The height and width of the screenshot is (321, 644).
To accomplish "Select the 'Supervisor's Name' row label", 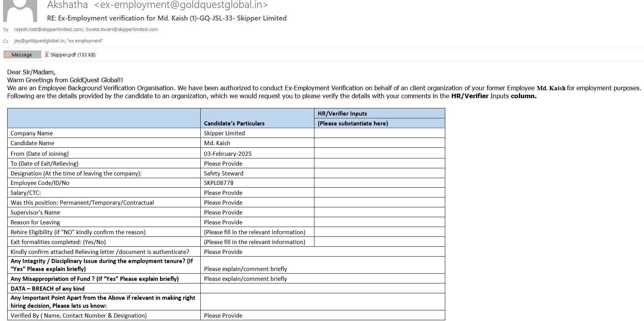I will click(35, 212).
